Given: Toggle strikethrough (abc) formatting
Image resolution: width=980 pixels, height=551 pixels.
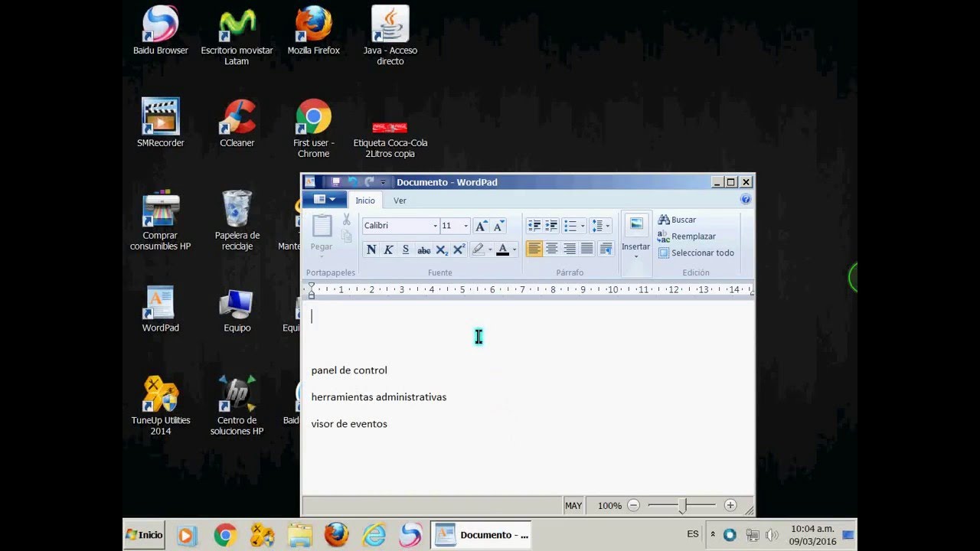Looking at the screenshot, I should click(423, 249).
